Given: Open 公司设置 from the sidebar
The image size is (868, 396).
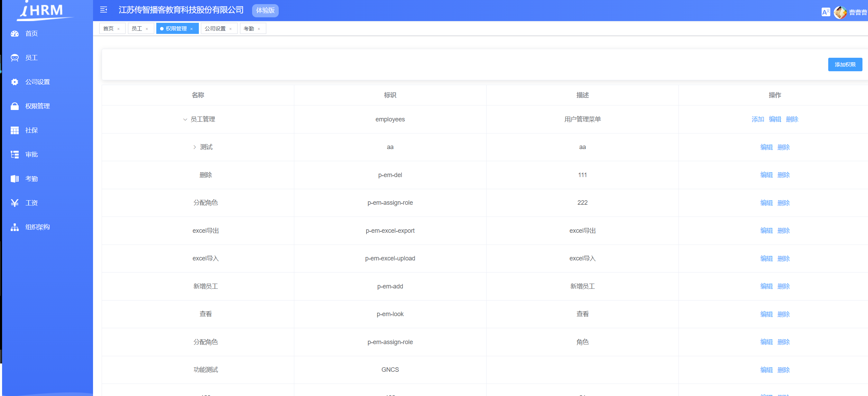Looking at the screenshot, I should pos(15,82).
